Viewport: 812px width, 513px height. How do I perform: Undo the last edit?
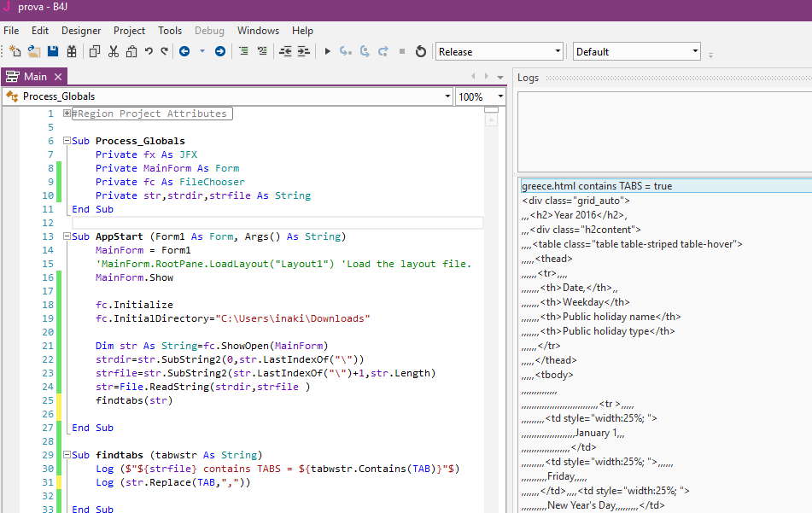pyautogui.click(x=149, y=51)
